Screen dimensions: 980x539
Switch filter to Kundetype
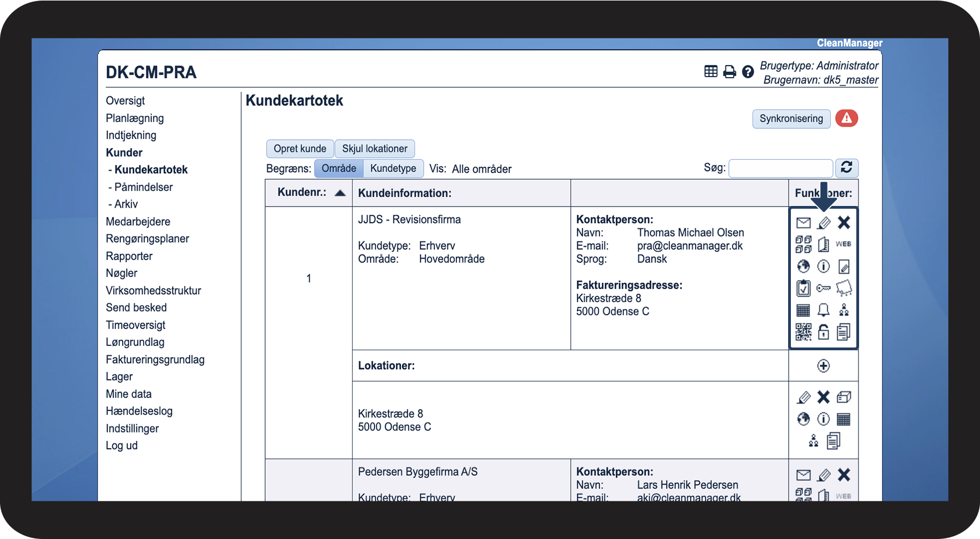coord(393,169)
